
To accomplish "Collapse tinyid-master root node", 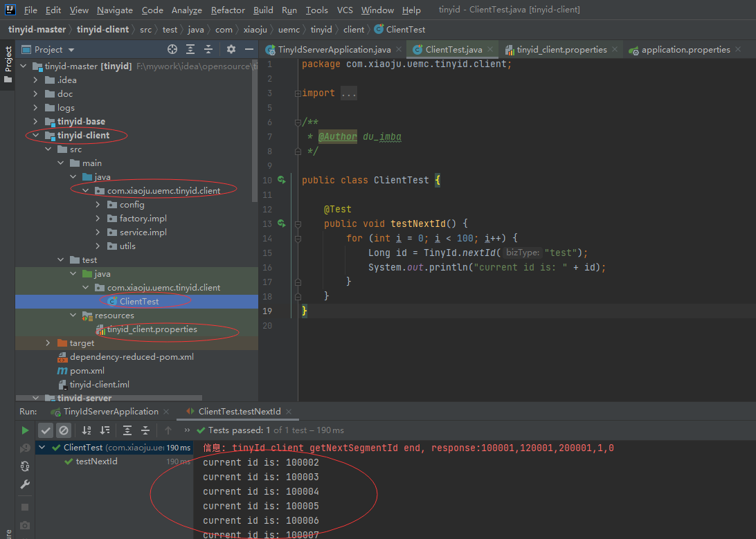I will click(23, 66).
